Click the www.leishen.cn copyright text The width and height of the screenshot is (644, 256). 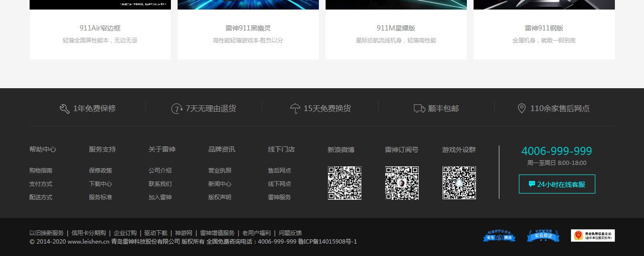88,242
